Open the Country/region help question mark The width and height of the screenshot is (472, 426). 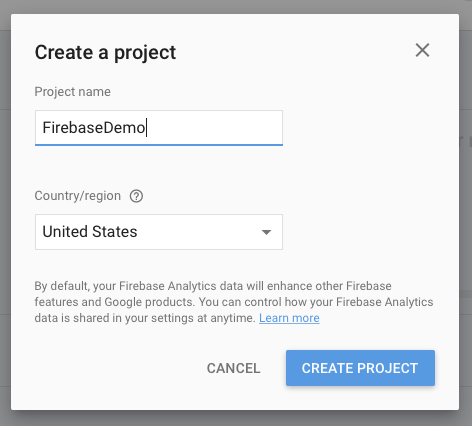point(136,196)
